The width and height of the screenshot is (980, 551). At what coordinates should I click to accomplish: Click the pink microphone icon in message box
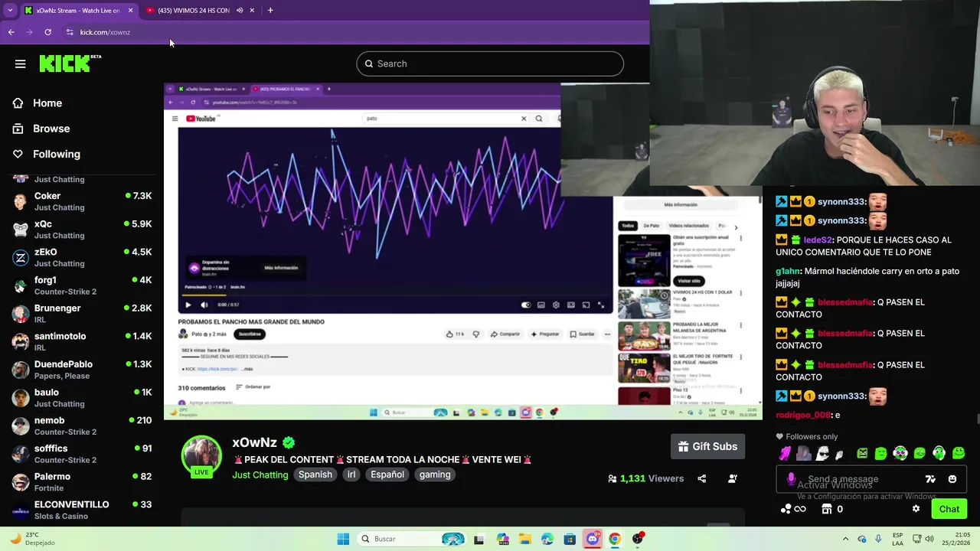[791, 479]
